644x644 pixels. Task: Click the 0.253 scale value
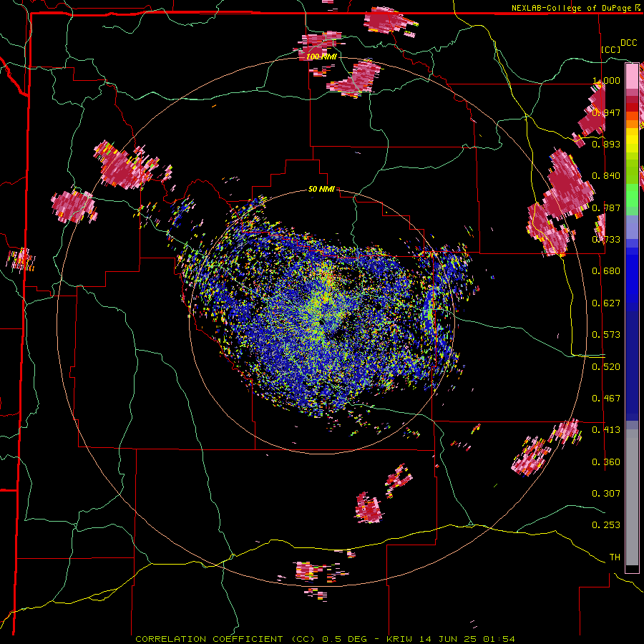coord(606,525)
